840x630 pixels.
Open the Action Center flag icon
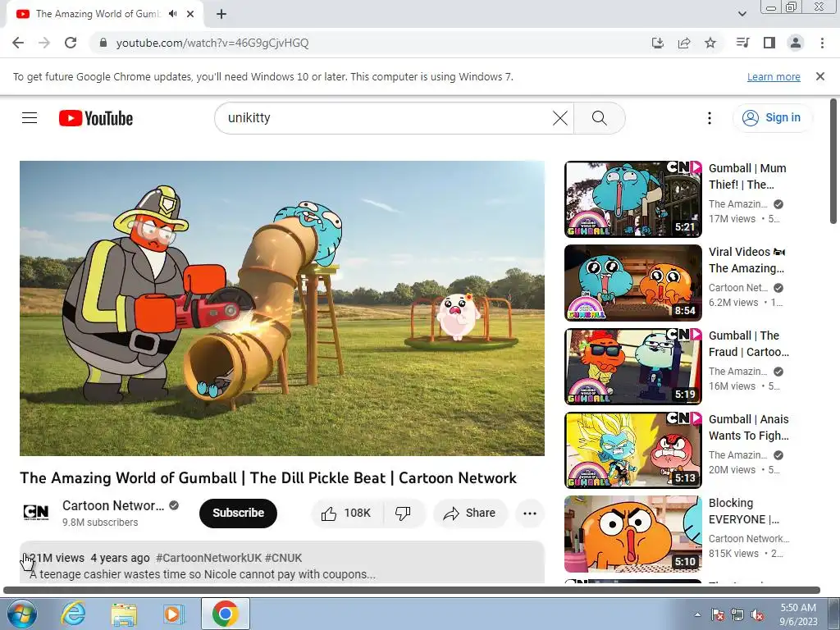coord(717,614)
